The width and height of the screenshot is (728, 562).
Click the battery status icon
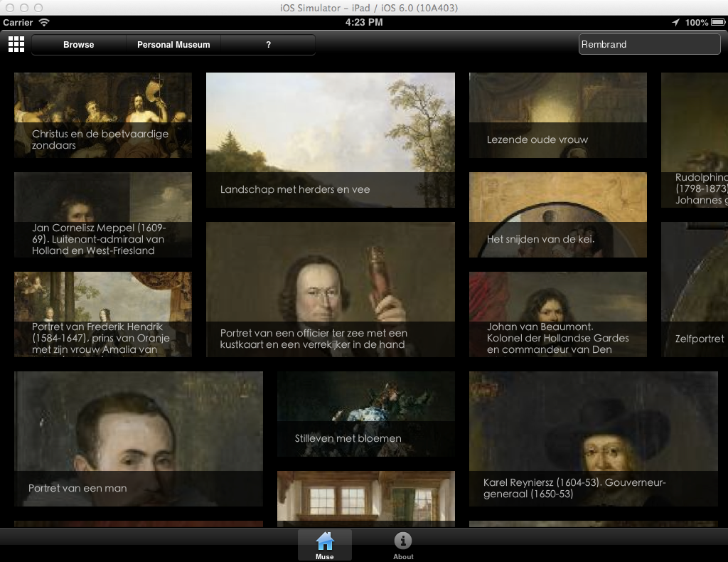718,22
